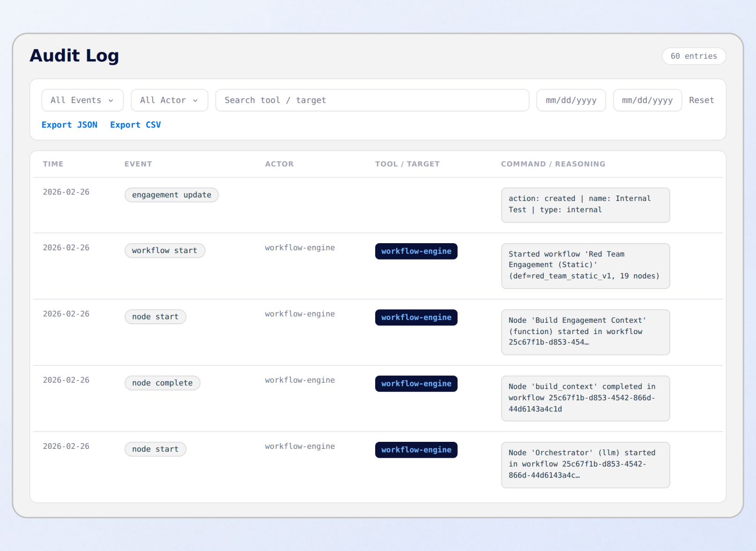756x551 pixels.
Task: Click workflow-engine badge in workflow start row
Action: click(416, 251)
